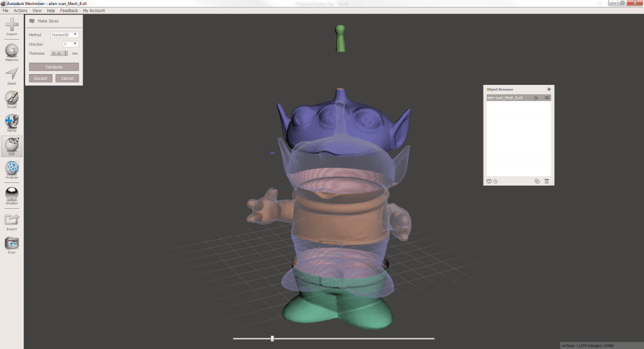Open the Feedback menu
The width and height of the screenshot is (644, 349).
click(69, 11)
